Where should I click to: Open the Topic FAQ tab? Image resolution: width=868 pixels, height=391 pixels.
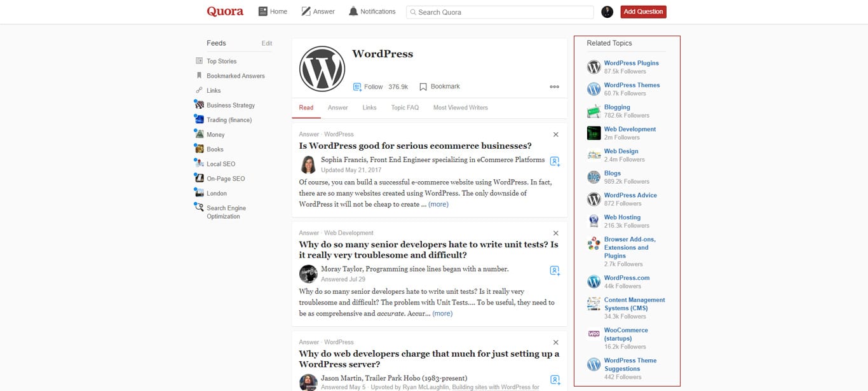(x=405, y=107)
